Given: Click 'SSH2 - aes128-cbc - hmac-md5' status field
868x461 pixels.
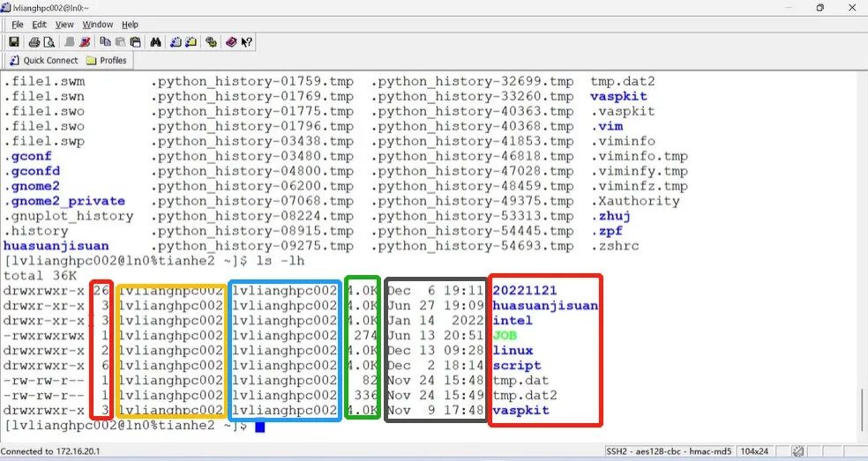Looking at the screenshot, I should [x=669, y=451].
